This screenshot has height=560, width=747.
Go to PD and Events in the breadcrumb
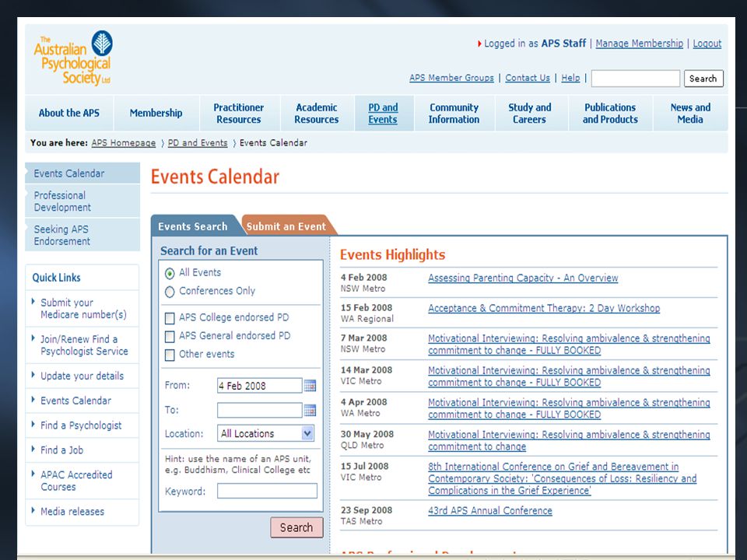coord(198,143)
